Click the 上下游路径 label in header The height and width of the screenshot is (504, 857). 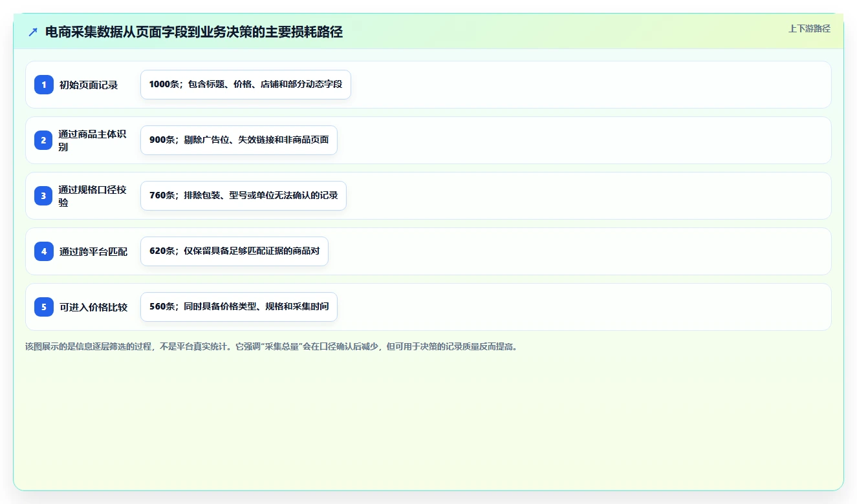[x=809, y=28]
